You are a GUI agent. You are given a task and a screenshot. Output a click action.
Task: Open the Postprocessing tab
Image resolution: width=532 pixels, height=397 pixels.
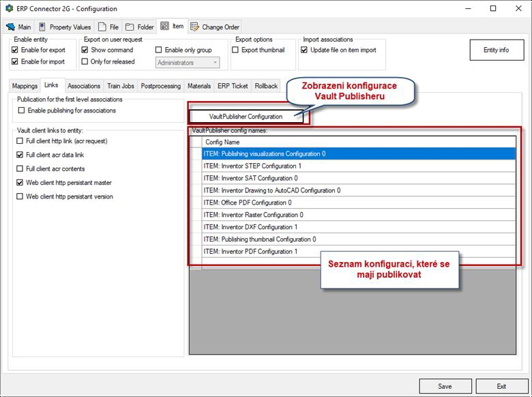(x=161, y=86)
